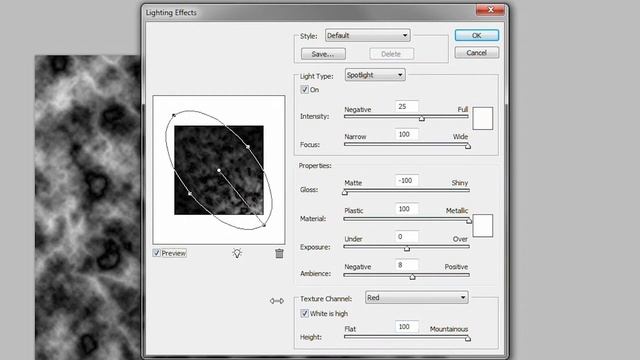640x360 pixels.
Task: Click the Intensity slider handle
Action: (422, 118)
